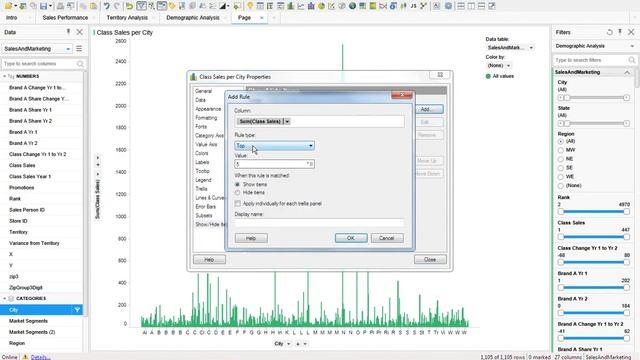
Task: Click the Save toolbar icon
Action: 43,6
